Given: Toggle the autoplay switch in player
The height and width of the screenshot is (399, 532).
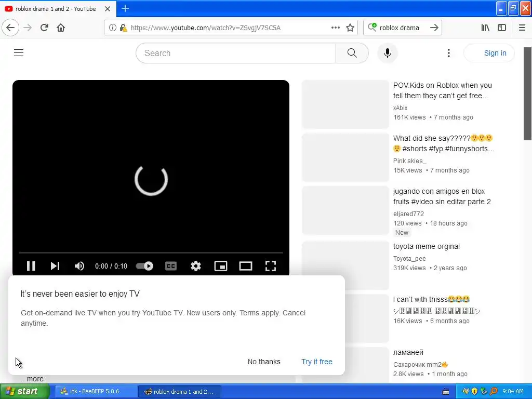Looking at the screenshot, I should (144, 266).
